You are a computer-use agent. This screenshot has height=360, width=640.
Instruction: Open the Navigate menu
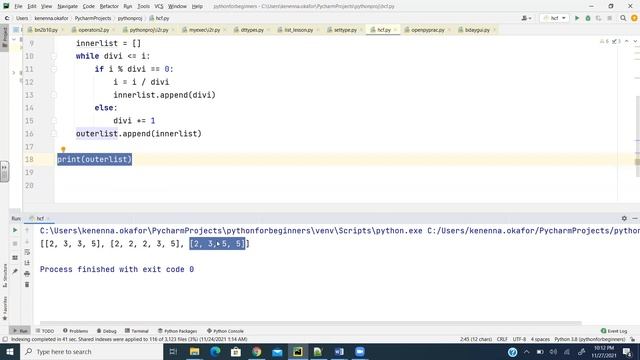click(x=67, y=6)
